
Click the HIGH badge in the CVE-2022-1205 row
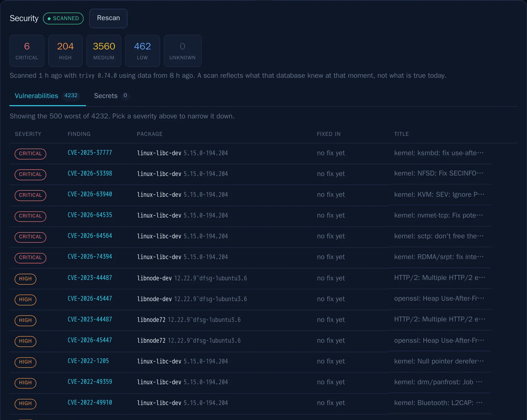coord(25,362)
